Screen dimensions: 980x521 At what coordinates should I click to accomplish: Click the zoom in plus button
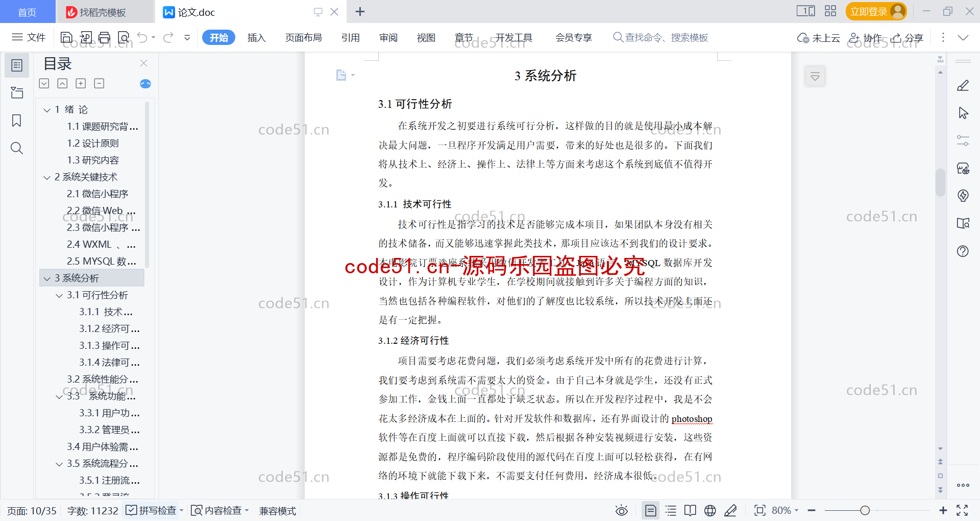tap(943, 510)
